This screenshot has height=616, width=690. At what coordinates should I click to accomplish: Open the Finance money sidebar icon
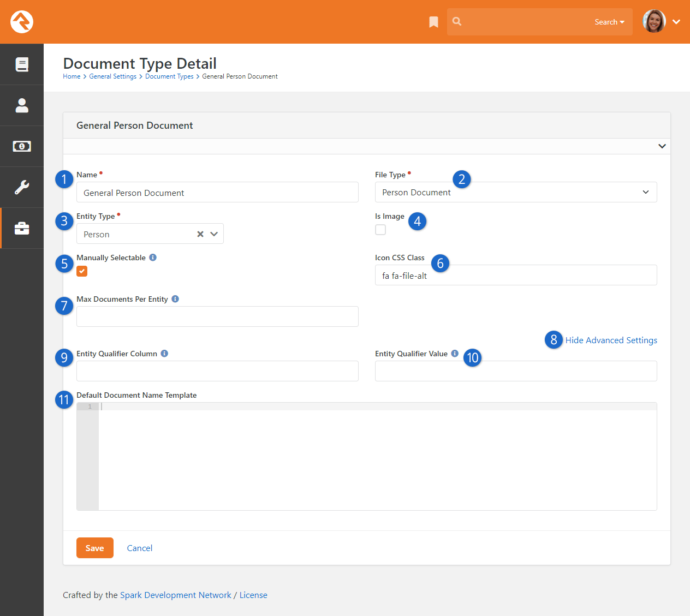(22, 146)
